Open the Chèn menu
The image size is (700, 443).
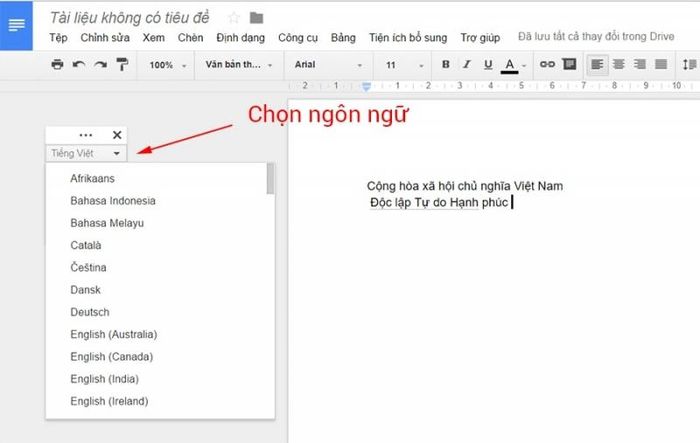tap(190, 38)
